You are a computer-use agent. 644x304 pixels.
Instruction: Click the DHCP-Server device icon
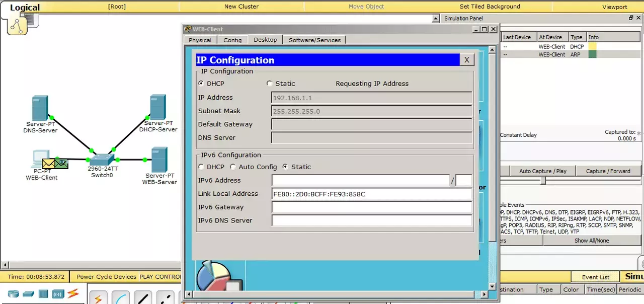(158, 107)
